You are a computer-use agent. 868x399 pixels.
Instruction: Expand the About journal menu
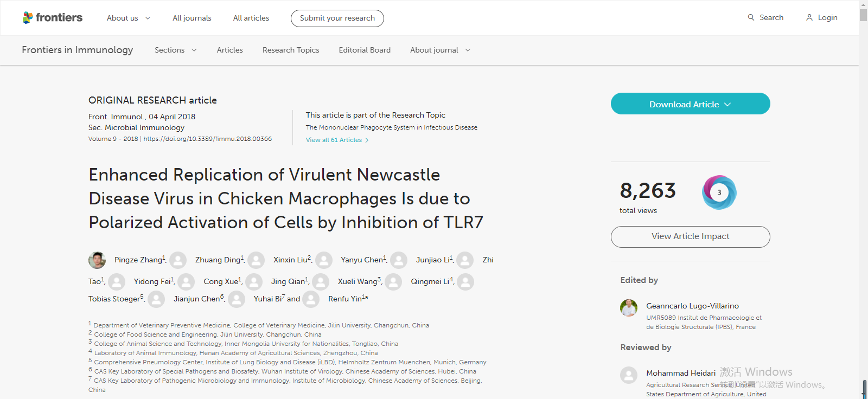coord(440,50)
